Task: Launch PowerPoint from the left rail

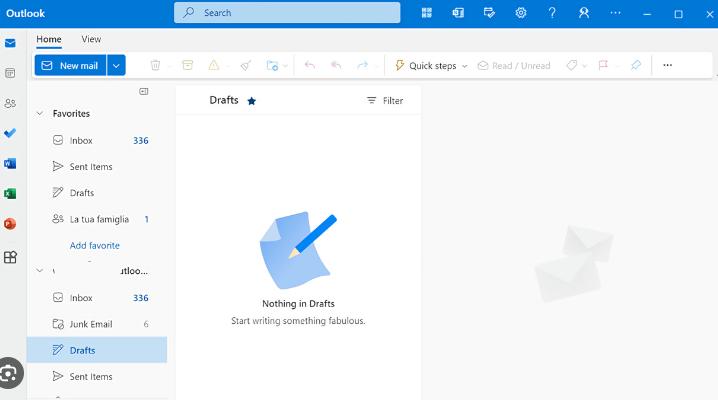Action: (x=10, y=224)
